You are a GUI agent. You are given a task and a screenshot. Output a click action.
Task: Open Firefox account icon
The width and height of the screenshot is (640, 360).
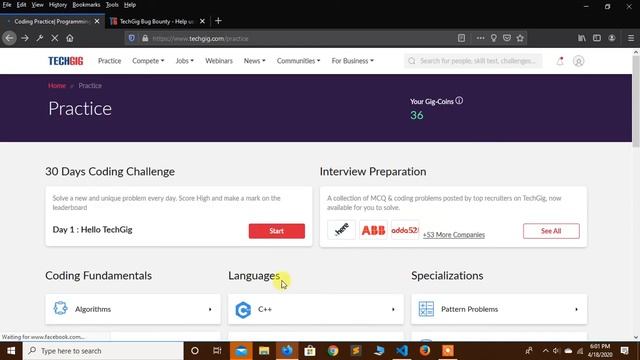[x=612, y=38]
